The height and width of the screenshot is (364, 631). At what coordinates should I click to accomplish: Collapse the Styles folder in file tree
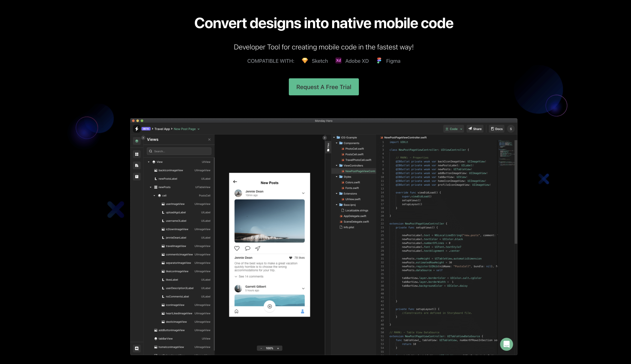click(337, 177)
